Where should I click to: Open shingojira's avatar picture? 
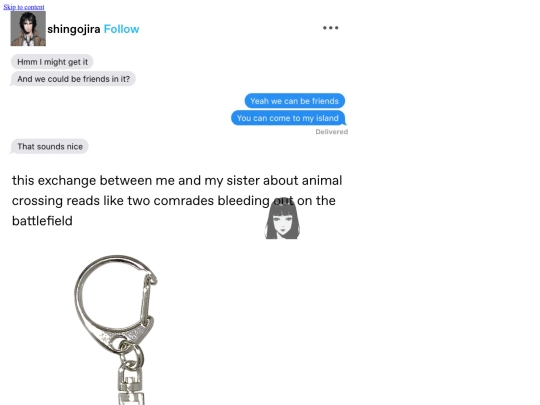point(28,29)
